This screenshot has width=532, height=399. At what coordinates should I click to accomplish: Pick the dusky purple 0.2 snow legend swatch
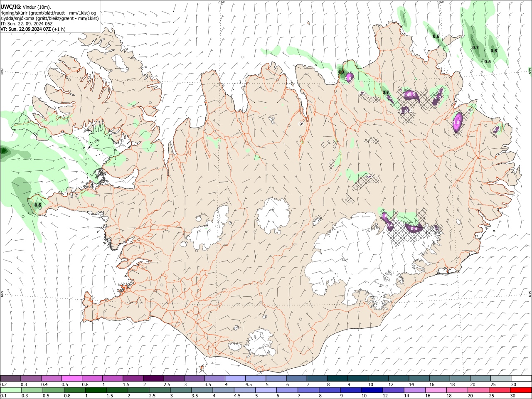click(11, 378)
